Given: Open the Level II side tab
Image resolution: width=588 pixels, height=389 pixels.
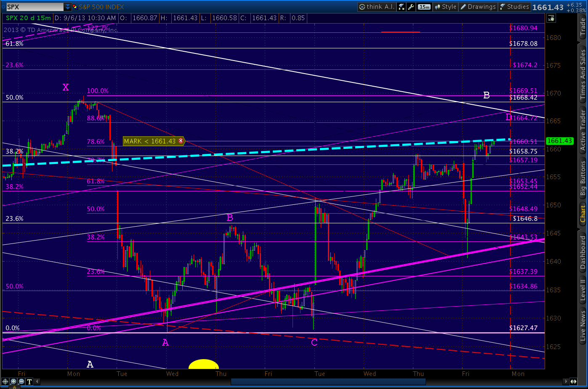Looking at the screenshot, I should click(x=583, y=290).
